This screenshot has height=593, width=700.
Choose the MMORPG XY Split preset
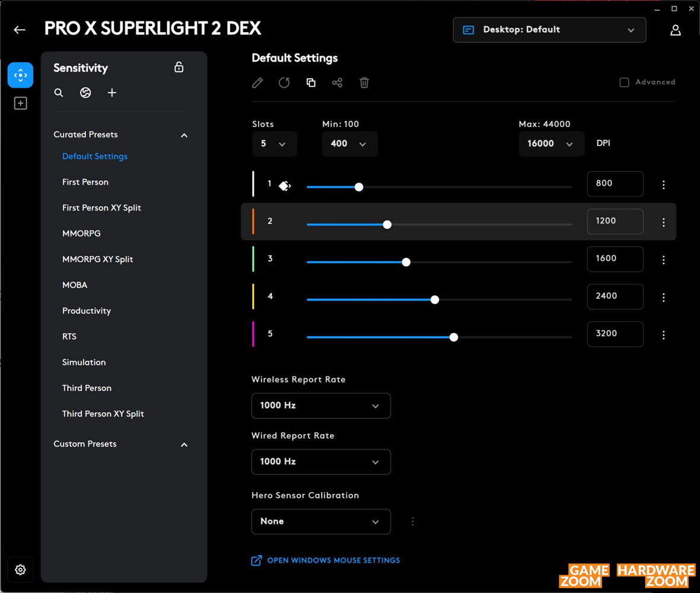pyautogui.click(x=98, y=259)
